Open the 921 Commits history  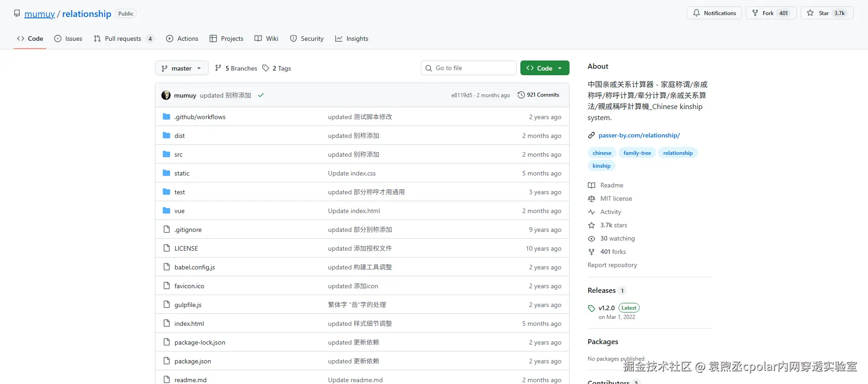[x=538, y=95]
